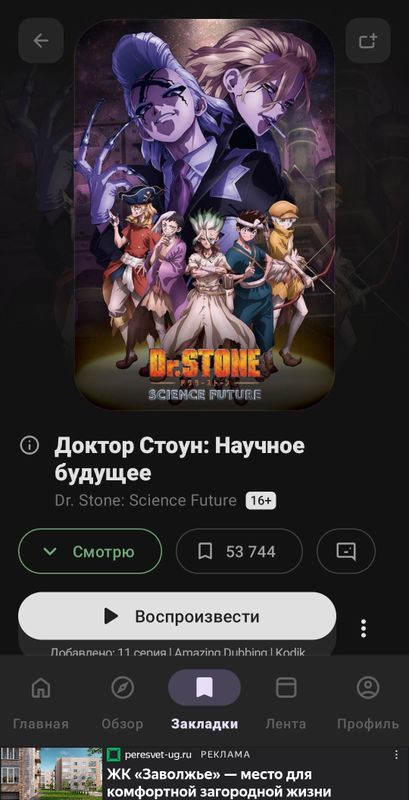The image size is (409, 800).
Task: Tap the ЖК «Заволжье» ad headline
Action: [220, 783]
